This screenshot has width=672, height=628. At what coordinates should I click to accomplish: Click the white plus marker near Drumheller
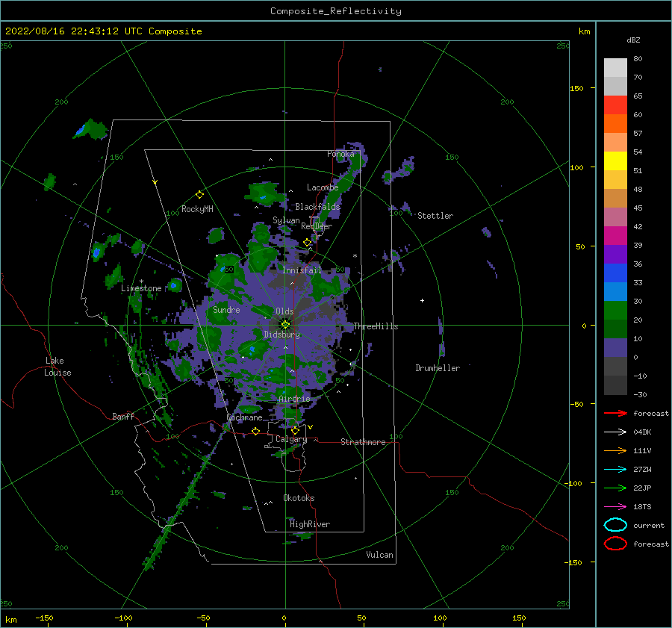click(x=422, y=300)
